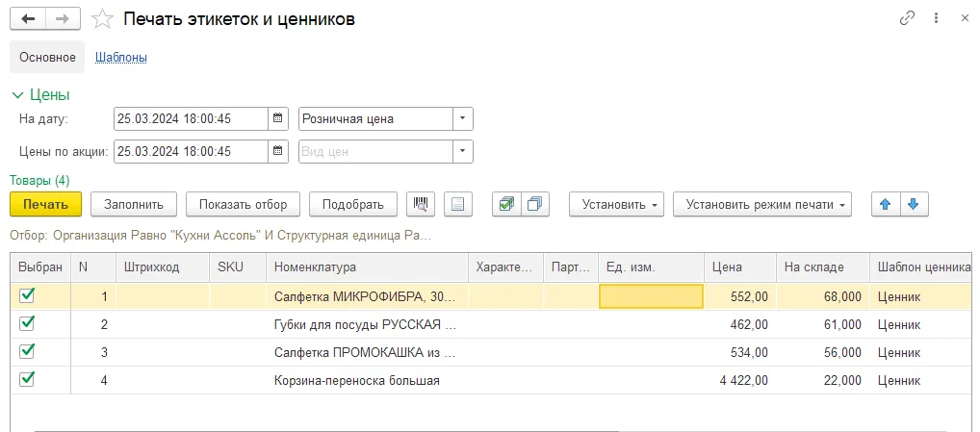Expand 'Установить режим печати' dropdown
This screenshot has height=432, width=980.
coord(762,204)
